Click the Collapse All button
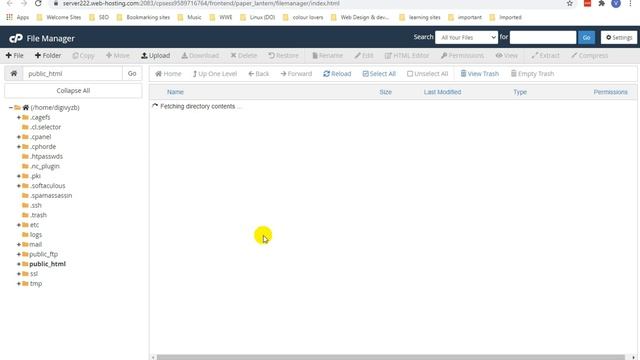640x360 pixels. [x=73, y=91]
